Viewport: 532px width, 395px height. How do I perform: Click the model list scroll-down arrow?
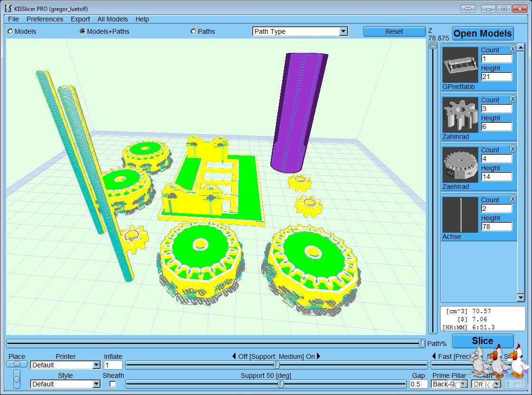[521, 297]
